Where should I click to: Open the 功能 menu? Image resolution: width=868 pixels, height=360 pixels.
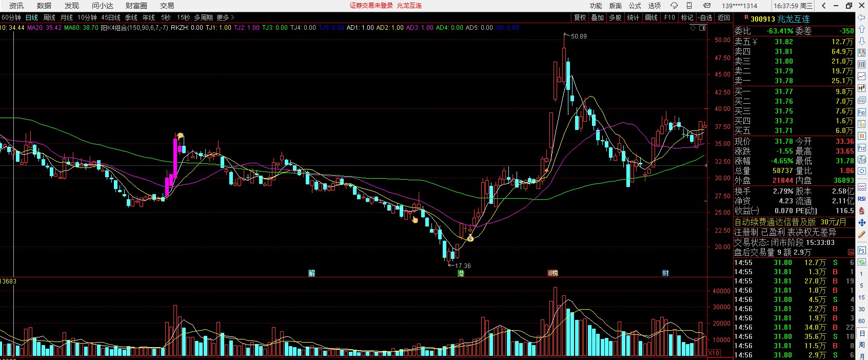point(596,6)
